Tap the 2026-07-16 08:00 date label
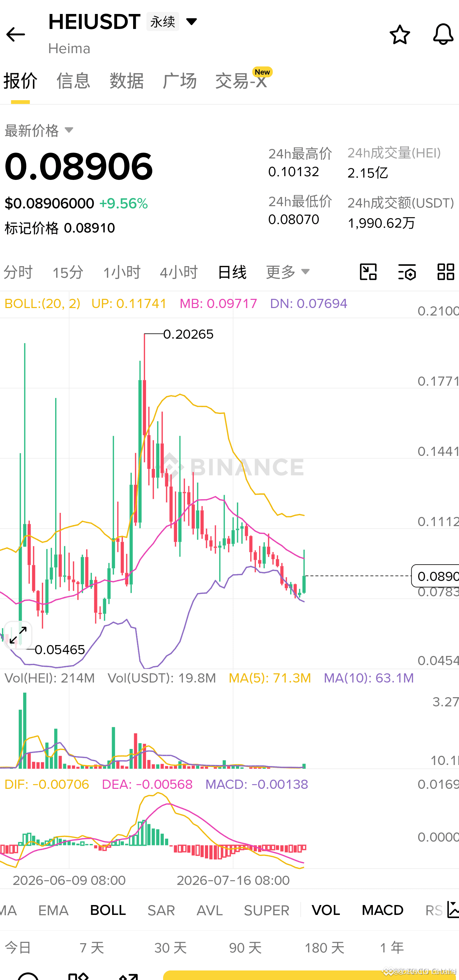Image resolution: width=459 pixels, height=980 pixels. tap(233, 880)
